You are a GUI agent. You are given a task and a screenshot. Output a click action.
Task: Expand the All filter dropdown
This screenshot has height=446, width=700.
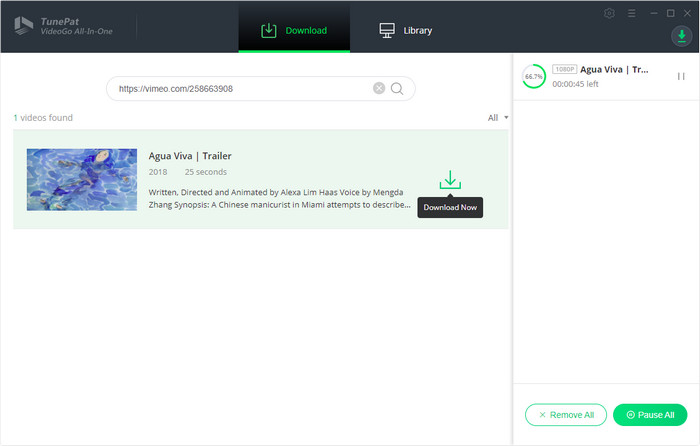[x=498, y=118]
